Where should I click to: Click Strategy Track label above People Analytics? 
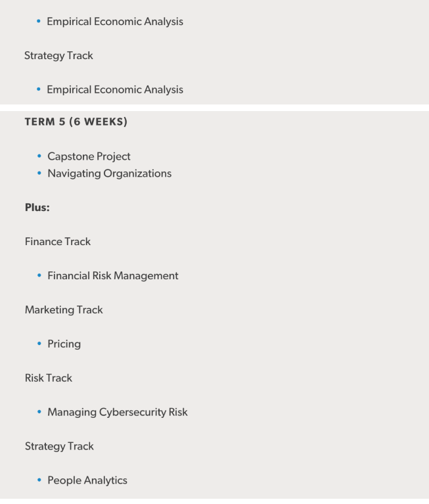coord(59,446)
